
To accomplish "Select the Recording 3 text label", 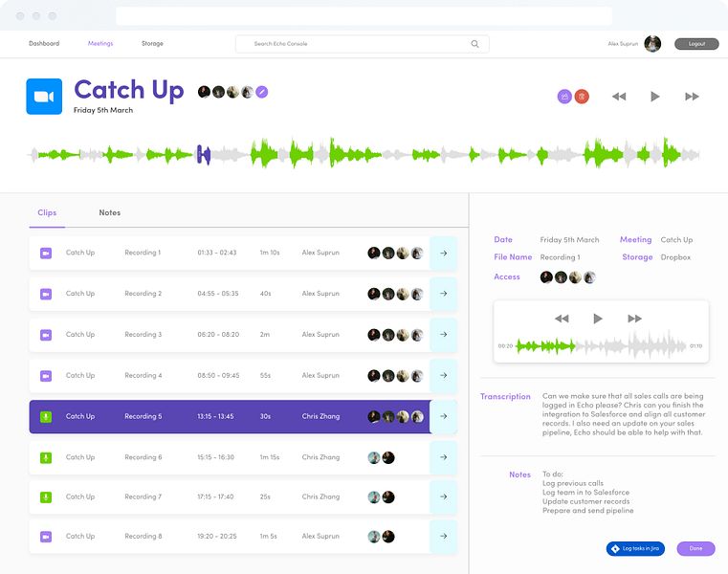I will (x=143, y=335).
